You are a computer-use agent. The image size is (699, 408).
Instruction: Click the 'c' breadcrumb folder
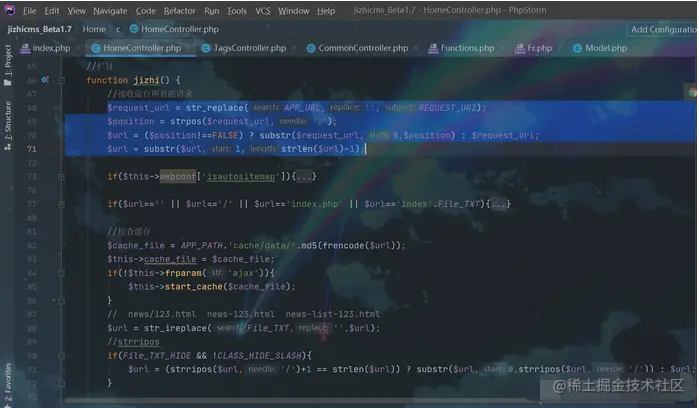click(118, 29)
